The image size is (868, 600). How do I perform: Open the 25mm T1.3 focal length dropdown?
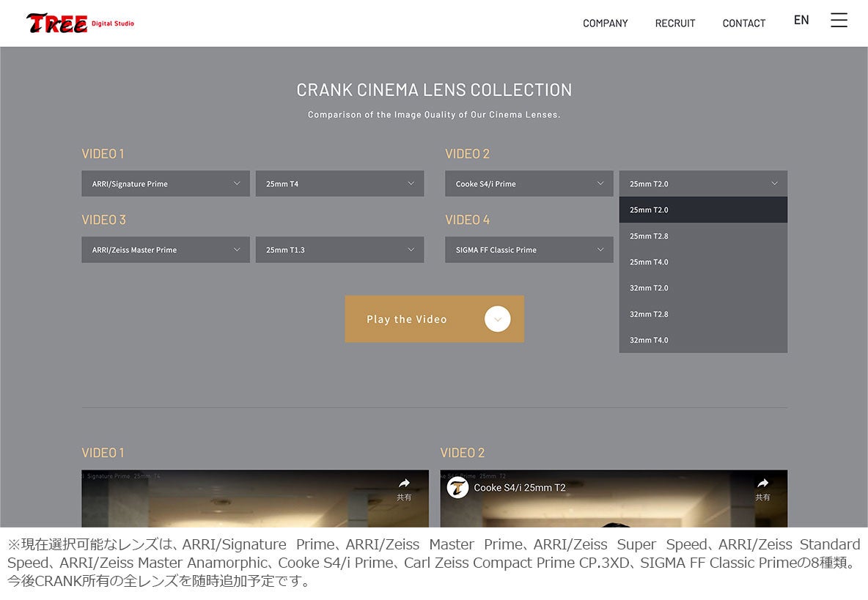tap(340, 250)
